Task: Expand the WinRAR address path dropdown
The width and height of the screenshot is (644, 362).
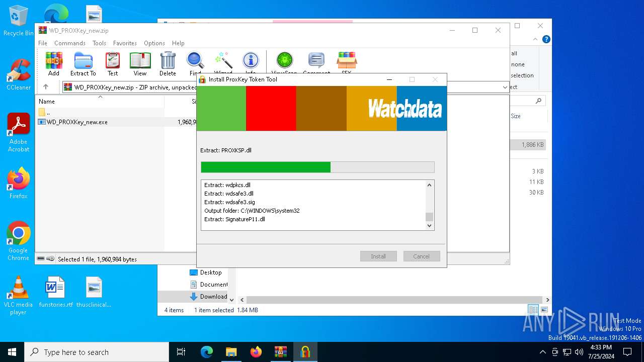Action: [505, 87]
